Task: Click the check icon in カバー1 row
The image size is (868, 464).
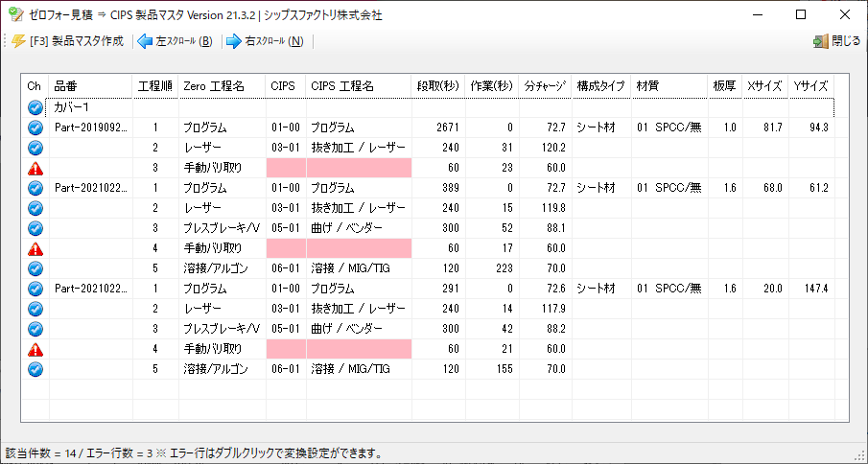Action: [x=35, y=107]
